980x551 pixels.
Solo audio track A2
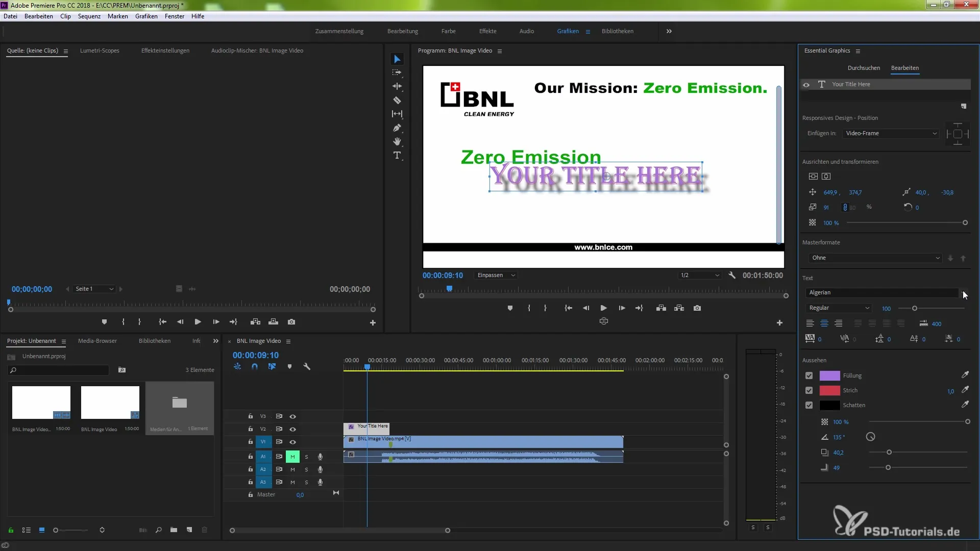coord(306,469)
